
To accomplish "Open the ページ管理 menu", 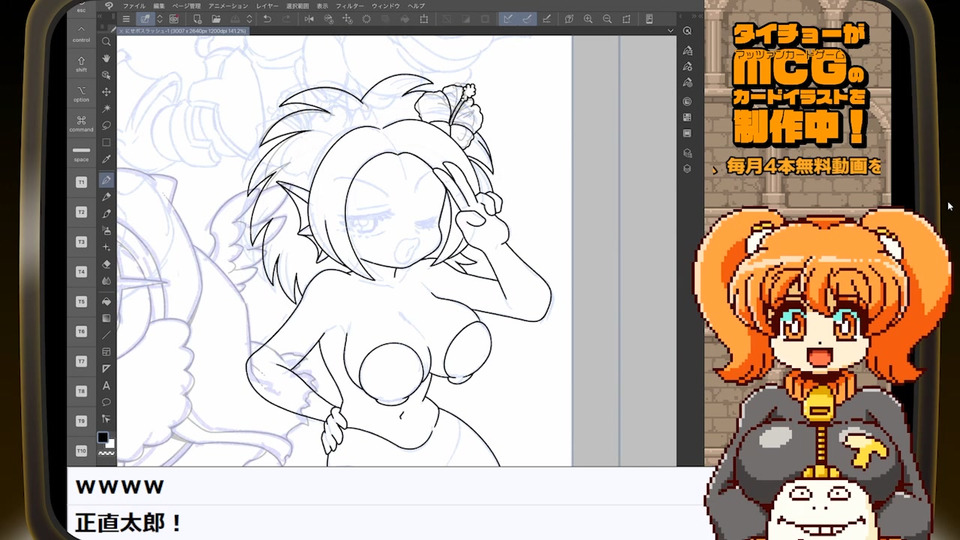I will [x=186, y=6].
